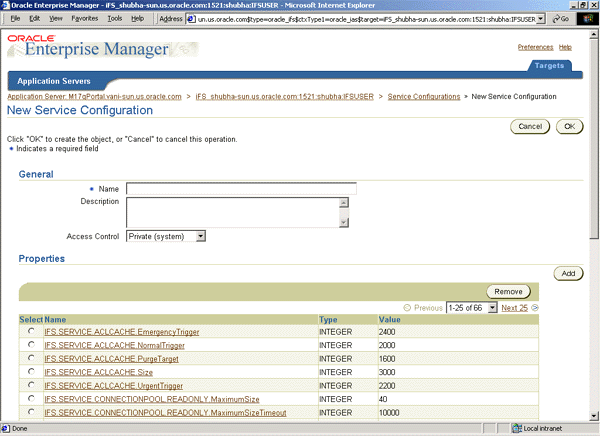Image resolution: width=600 pixels, height=436 pixels.
Task: Open the File menu
Action: click(x=15, y=18)
